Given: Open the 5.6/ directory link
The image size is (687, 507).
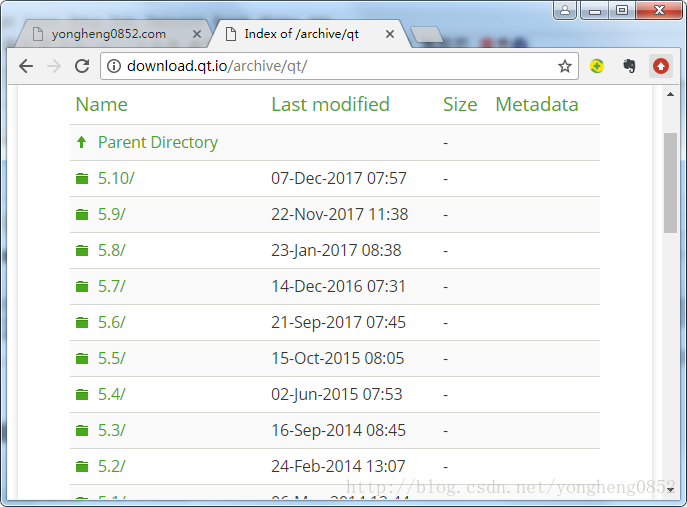Looking at the screenshot, I should 111,322.
